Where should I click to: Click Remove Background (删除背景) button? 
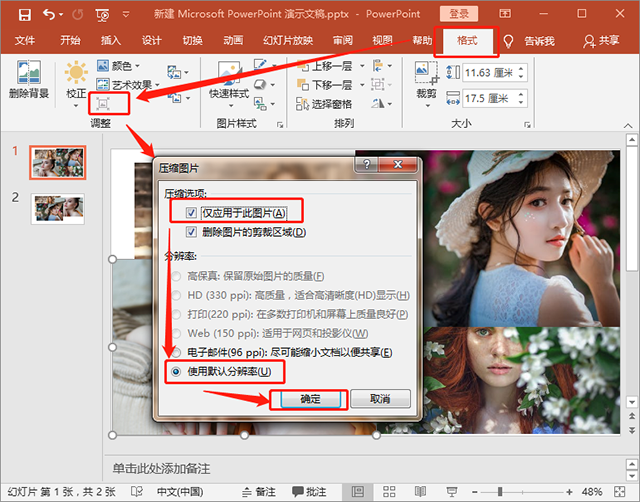[x=29, y=80]
